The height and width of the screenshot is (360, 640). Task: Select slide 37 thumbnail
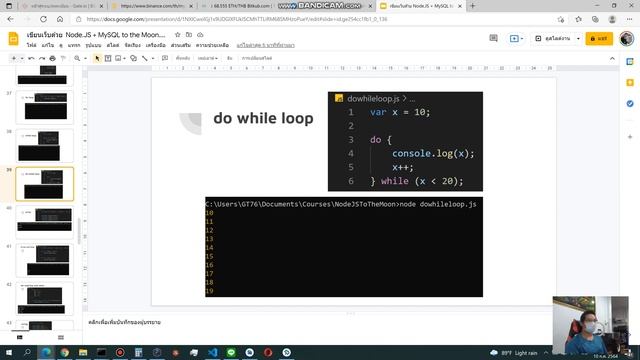pyautogui.click(x=44, y=107)
